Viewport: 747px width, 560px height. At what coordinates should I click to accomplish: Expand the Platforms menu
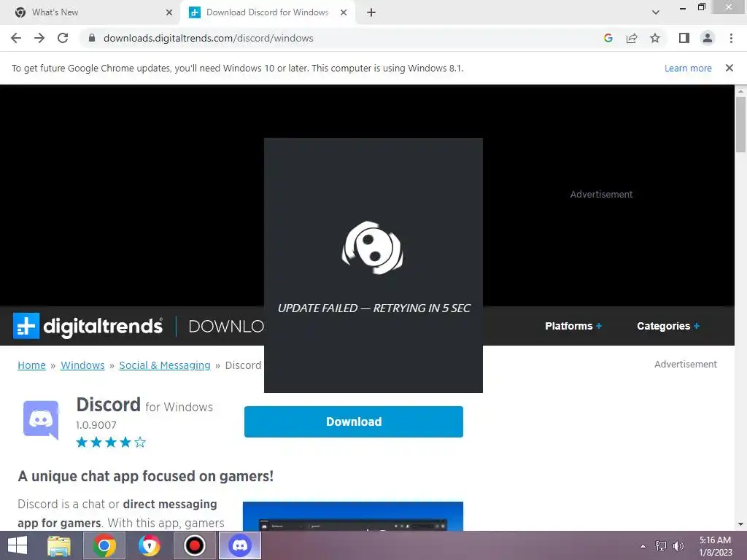pyautogui.click(x=573, y=326)
